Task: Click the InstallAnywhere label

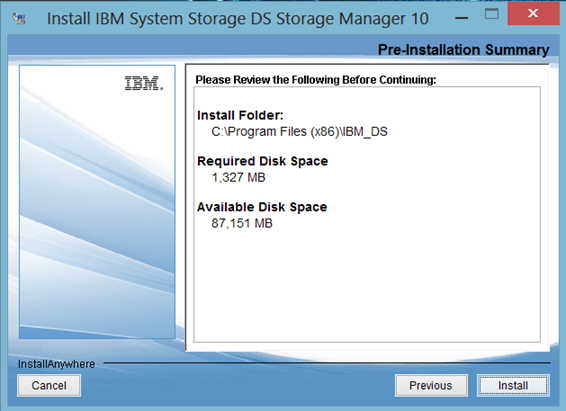Action: pos(56,364)
